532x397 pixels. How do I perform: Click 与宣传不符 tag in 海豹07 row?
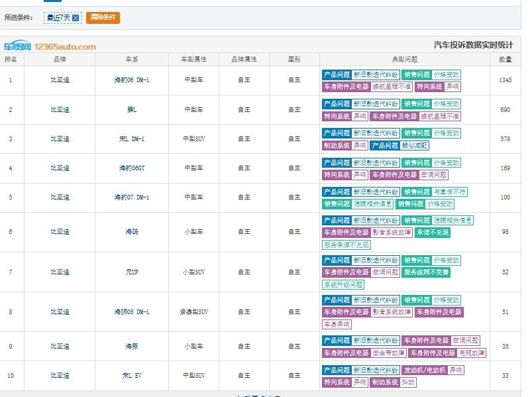pos(450,192)
